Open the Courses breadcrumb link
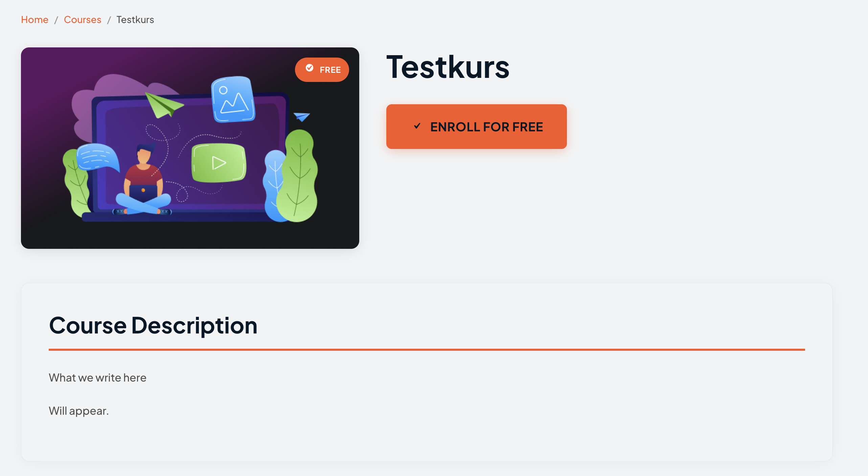The width and height of the screenshot is (868, 476). click(83, 20)
